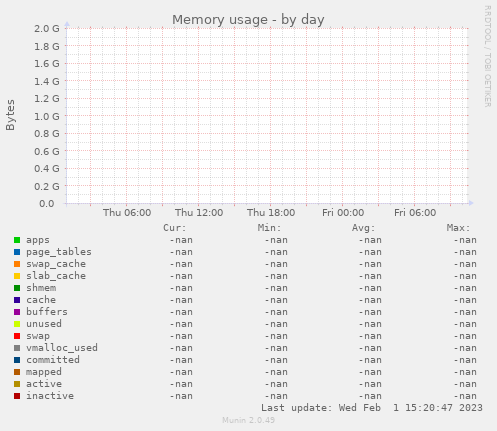The image size is (497, 431).
Task: Click inside the memory usage graph area
Action: (x=267, y=116)
